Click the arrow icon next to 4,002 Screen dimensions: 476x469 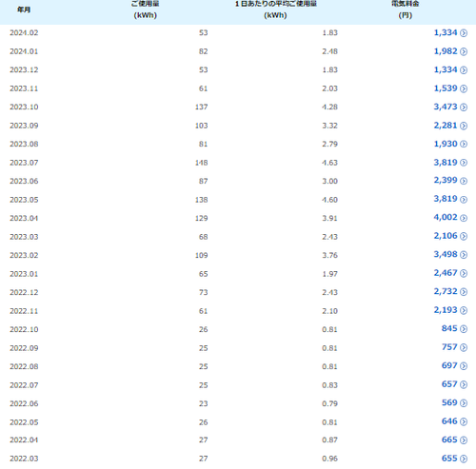click(464, 218)
